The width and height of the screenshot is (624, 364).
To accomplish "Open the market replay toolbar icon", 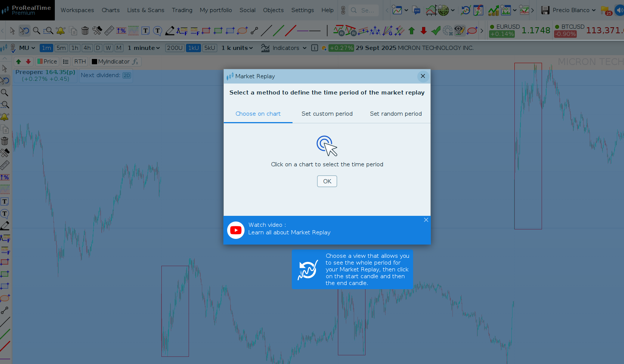I will pos(466,10).
